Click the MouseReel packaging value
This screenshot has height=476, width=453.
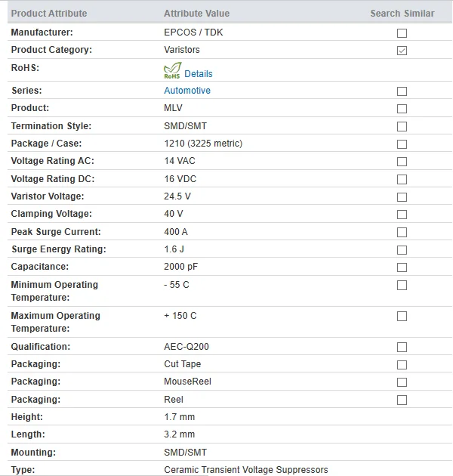point(187,382)
